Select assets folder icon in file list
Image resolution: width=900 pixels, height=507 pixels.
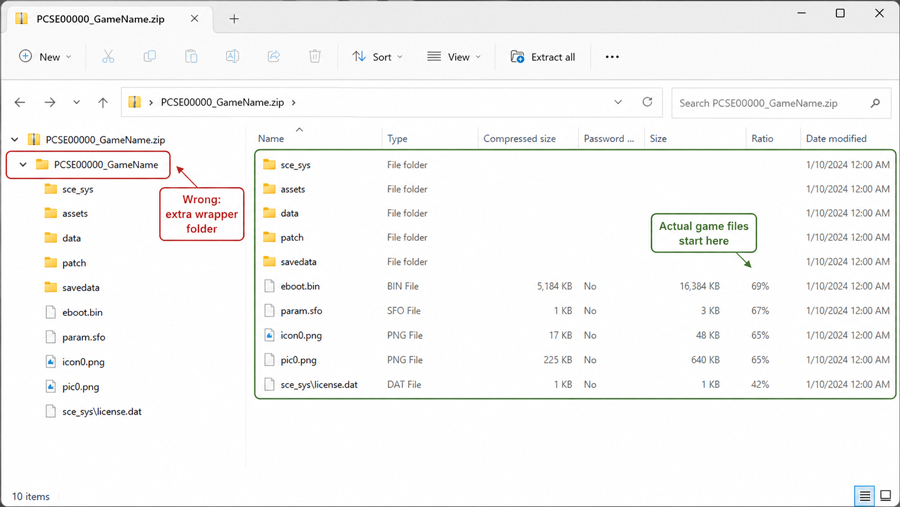click(x=269, y=189)
